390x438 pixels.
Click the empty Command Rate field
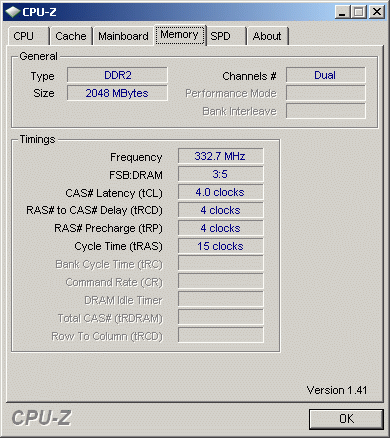point(221,281)
